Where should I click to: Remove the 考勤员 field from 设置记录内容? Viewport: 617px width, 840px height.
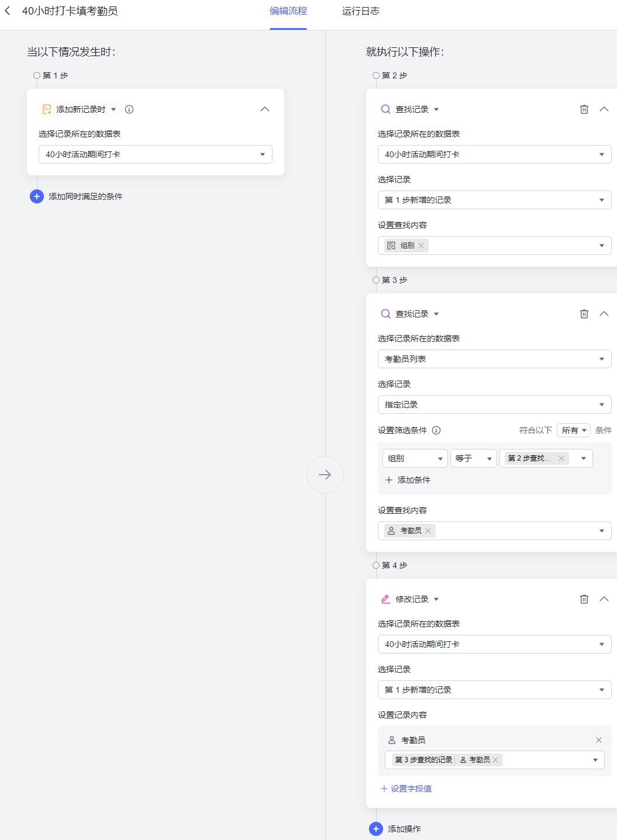coord(598,740)
